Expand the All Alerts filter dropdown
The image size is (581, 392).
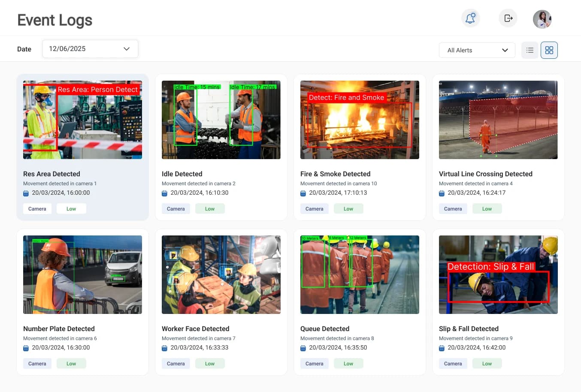tap(477, 50)
